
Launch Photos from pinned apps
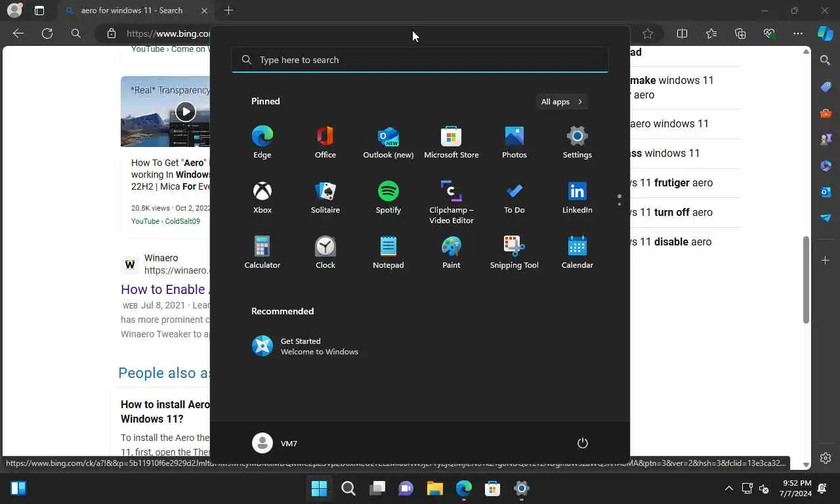pos(514,142)
